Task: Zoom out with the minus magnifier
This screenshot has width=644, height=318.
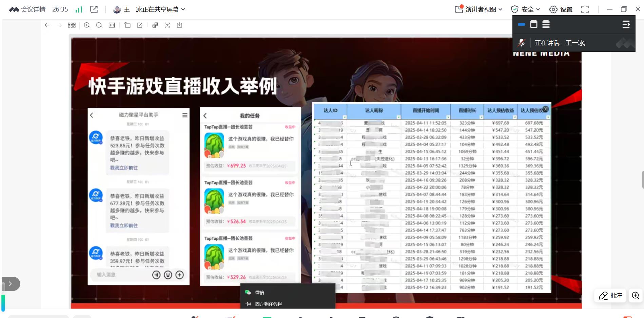Action: point(99,25)
